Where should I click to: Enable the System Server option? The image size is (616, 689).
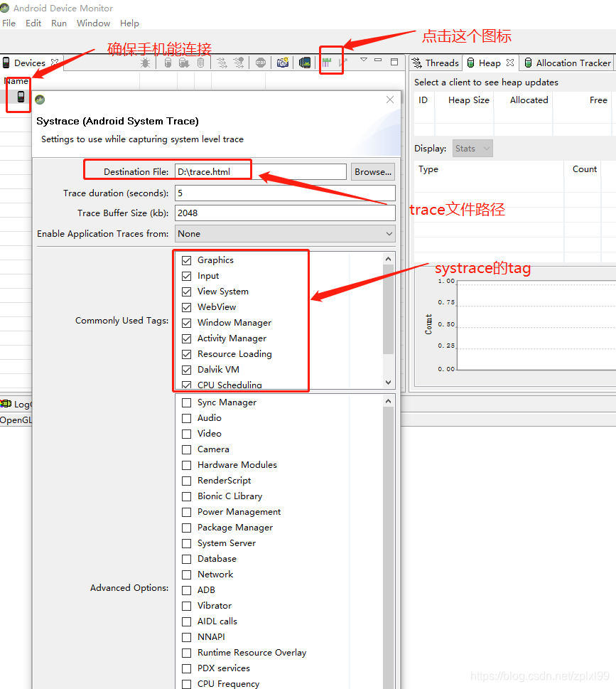pyautogui.click(x=187, y=543)
